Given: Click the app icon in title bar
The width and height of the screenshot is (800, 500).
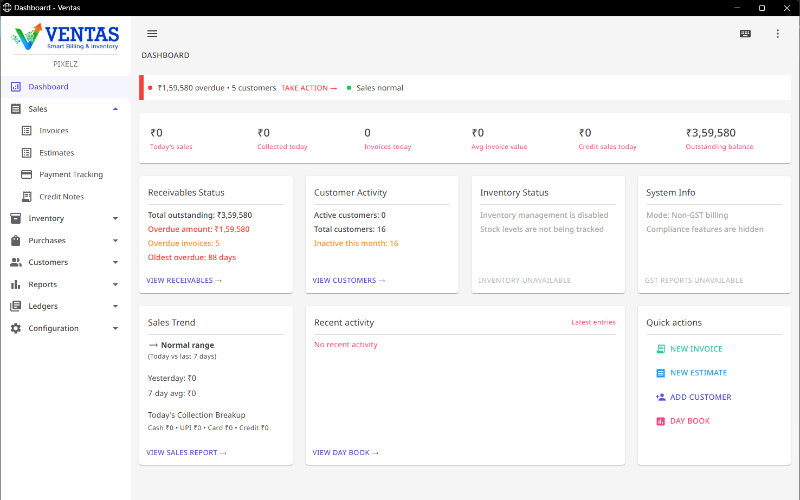Looking at the screenshot, I should point(7,8).
